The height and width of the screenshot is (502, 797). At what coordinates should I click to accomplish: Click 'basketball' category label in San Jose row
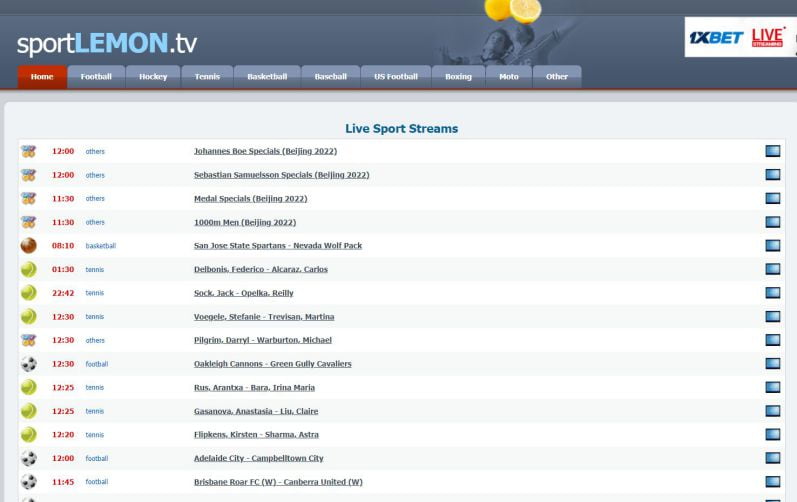coord(101,246)
